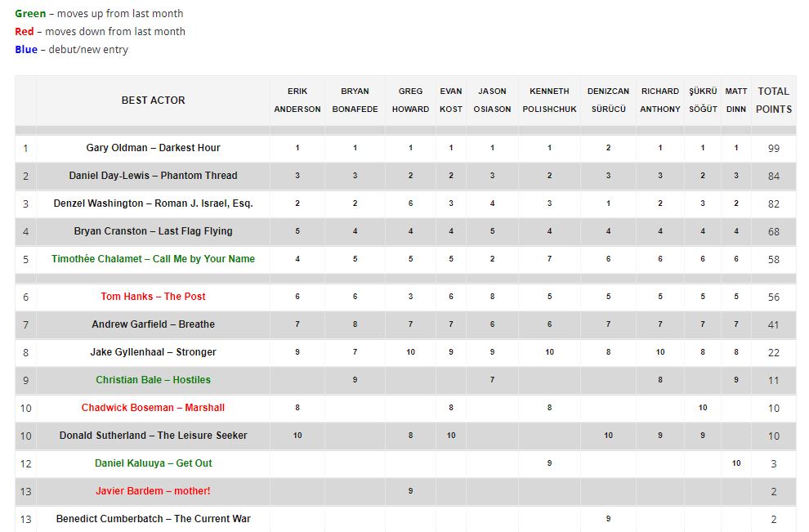Click rank number 1 in Gary Oldman row
809x532 pixels.
(x=25, y=149)
